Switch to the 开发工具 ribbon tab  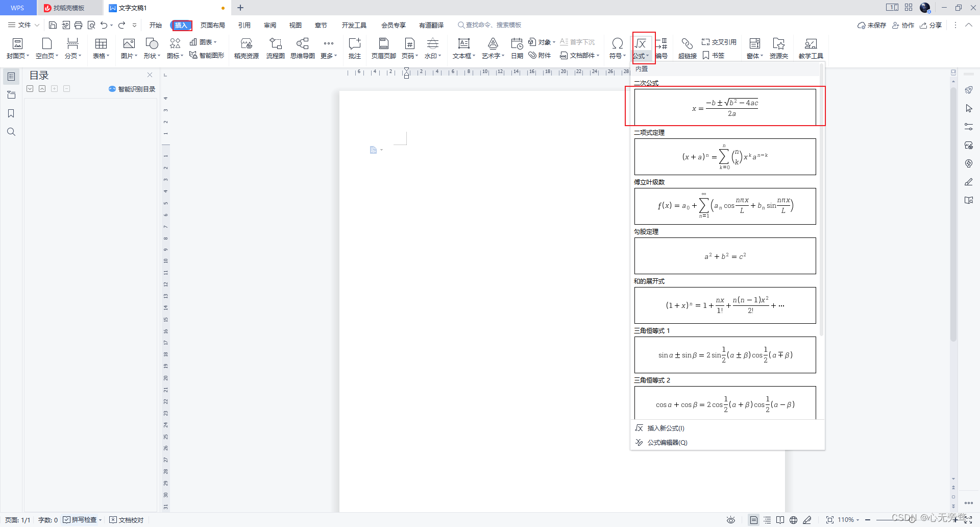(x=354, y=25)
